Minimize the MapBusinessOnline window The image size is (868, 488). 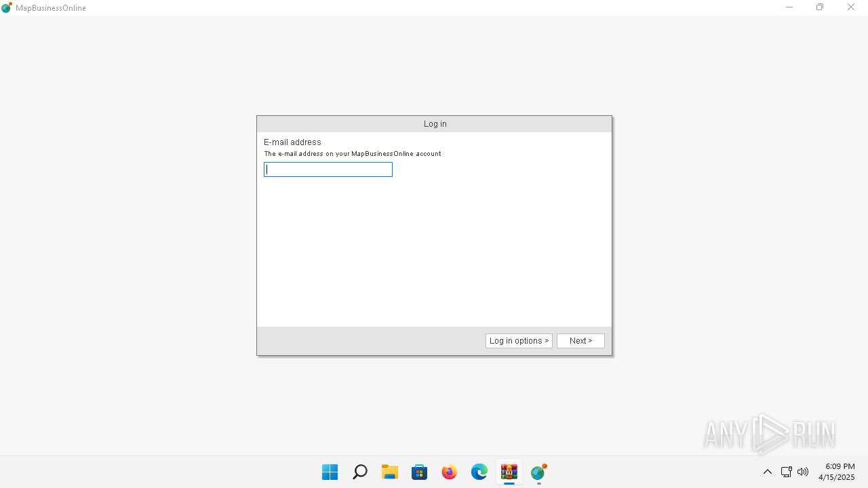pyautogui.click(x=789, y=7)
